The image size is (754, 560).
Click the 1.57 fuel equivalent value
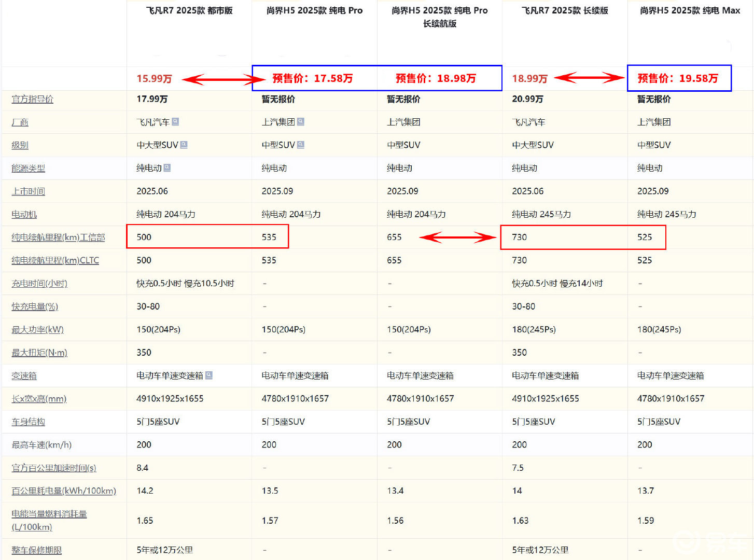pyautogui.click(x=270, y=521)
